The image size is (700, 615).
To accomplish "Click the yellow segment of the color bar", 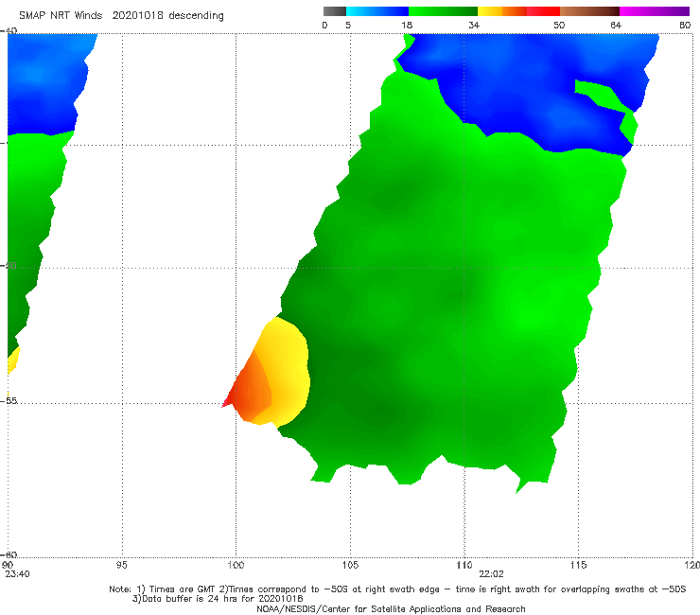I will click(490, 11).
